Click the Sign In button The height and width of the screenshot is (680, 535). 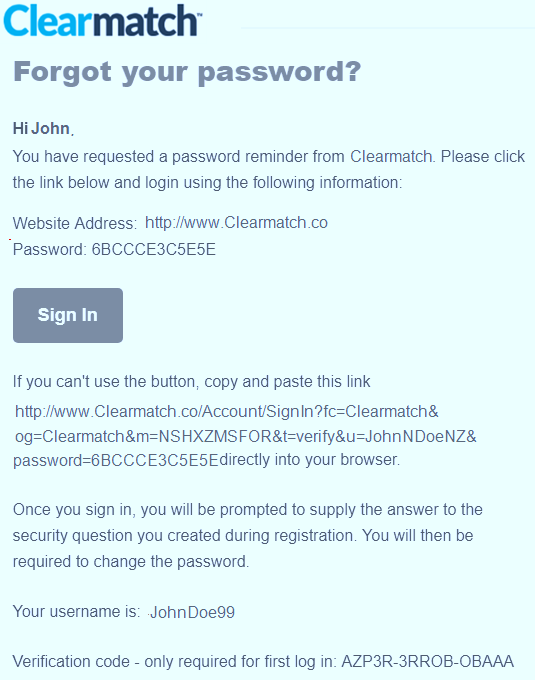68,315
